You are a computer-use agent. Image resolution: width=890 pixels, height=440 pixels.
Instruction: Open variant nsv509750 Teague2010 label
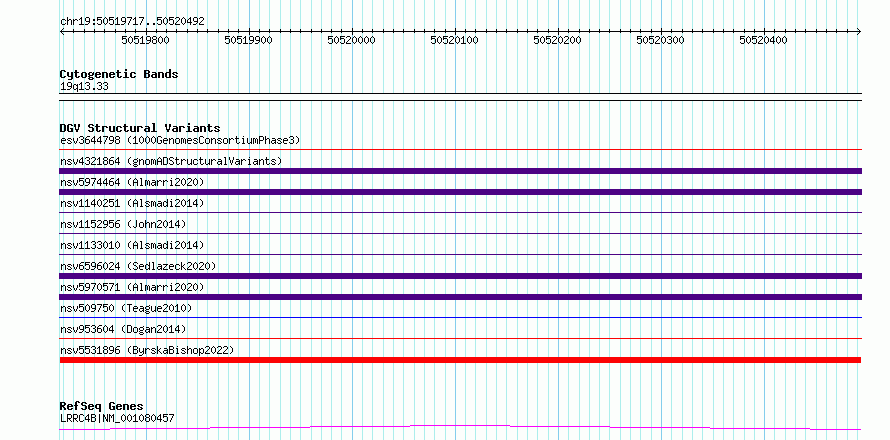[x=126, y=308]
